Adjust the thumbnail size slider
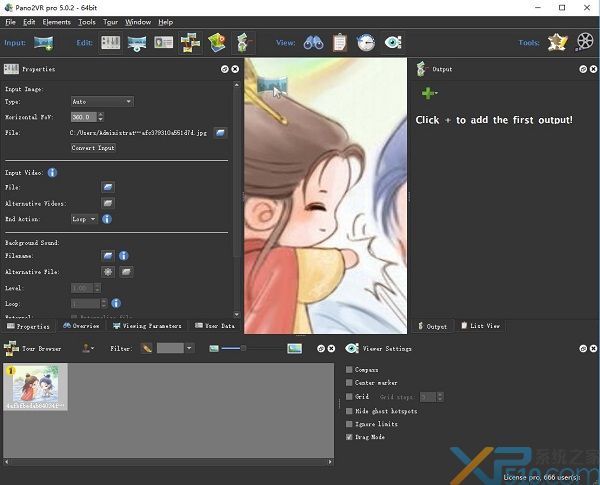The height and width of the screenshot is (485, 600). pos(243,348)
